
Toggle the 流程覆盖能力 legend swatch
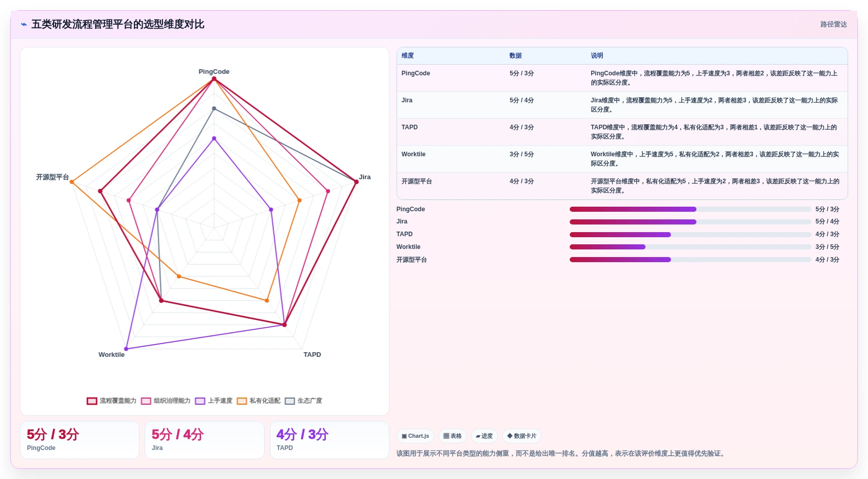click(92, 401)
